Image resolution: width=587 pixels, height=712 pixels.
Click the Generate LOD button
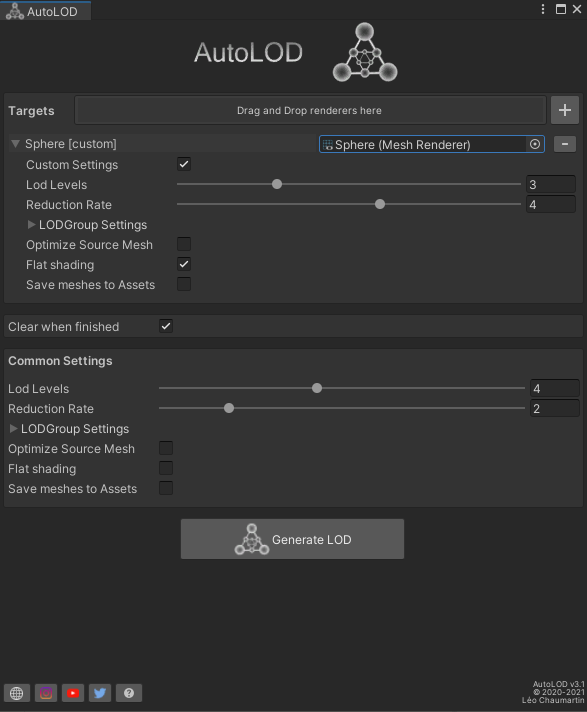(292, 539)
